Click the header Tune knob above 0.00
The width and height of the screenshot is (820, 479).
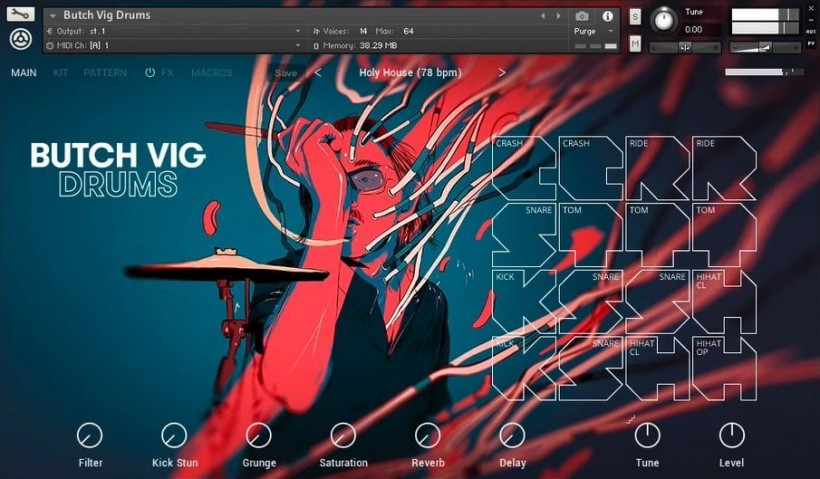664,20
